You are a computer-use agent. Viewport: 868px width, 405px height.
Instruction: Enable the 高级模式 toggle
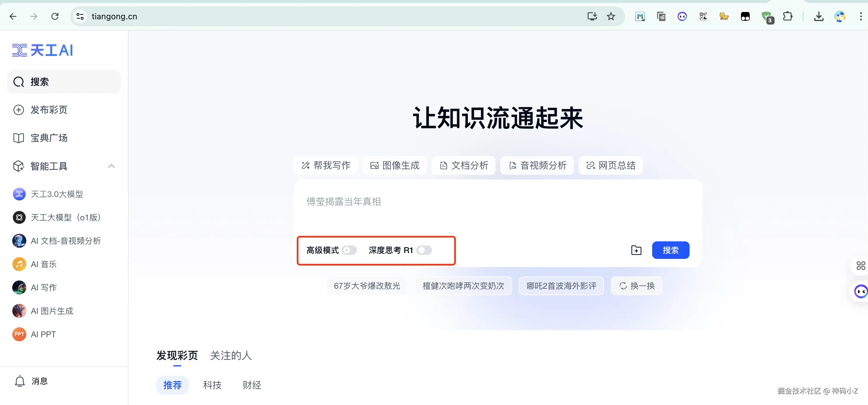pos(349,250)
